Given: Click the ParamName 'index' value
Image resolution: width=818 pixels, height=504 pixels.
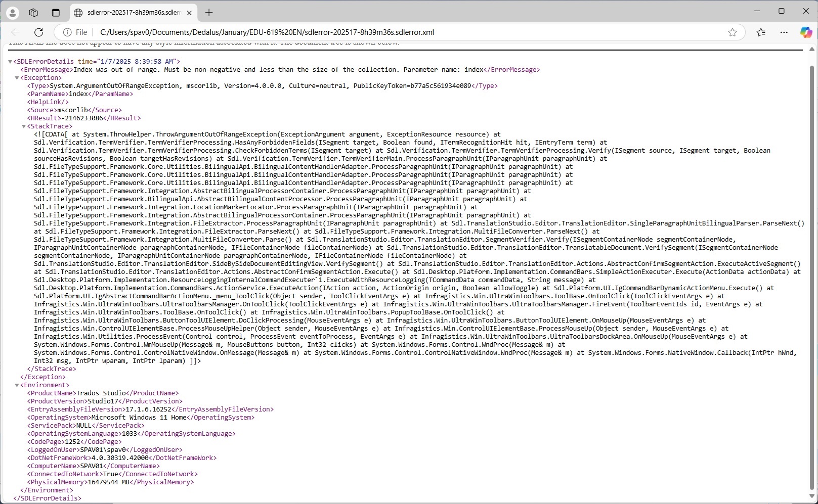Looking at the screenshot, I should 78,94.
